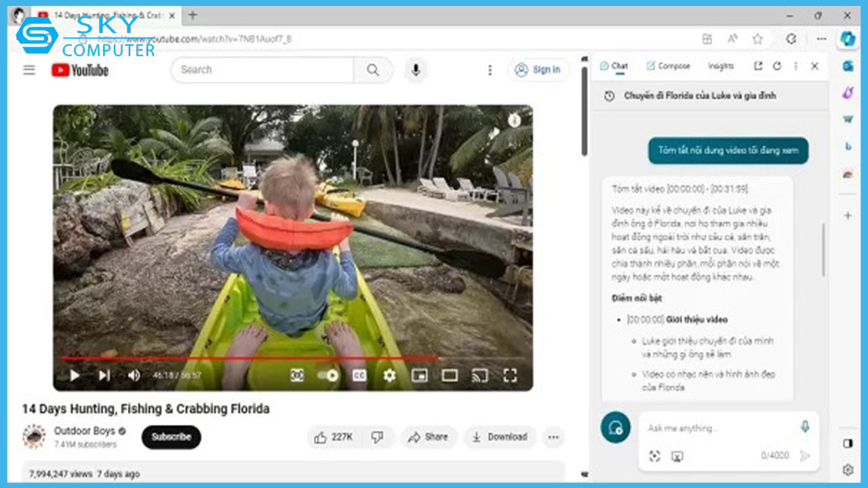Play the video
868x488 pixels.
(x=75, y=375)
